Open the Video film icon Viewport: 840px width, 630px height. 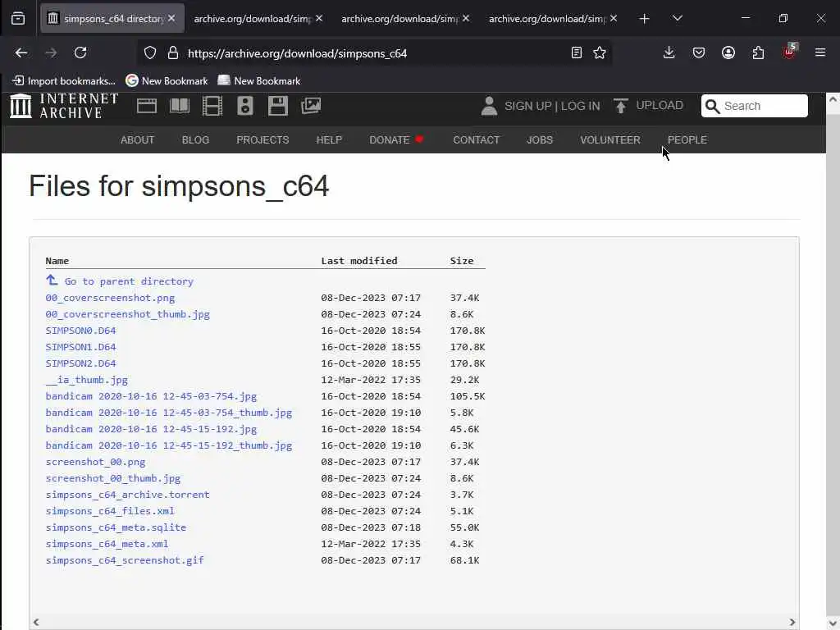pos(212,106)
